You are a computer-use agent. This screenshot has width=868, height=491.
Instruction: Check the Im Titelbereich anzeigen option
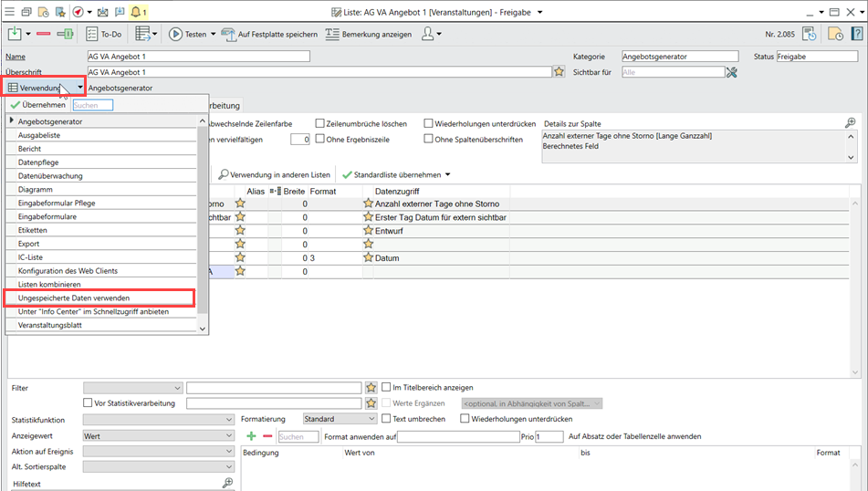click(386, 388)
